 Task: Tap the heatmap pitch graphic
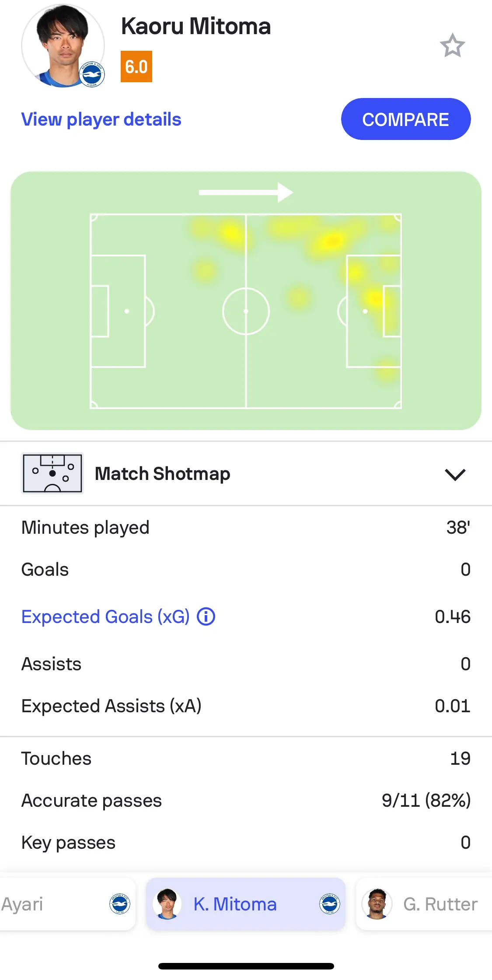click(246, 311)
